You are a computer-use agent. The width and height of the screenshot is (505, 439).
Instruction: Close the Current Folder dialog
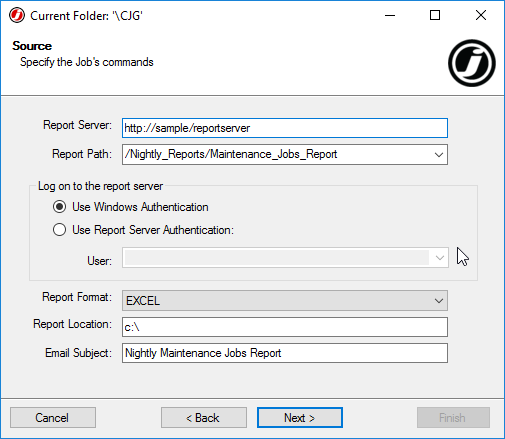point(481,15)
